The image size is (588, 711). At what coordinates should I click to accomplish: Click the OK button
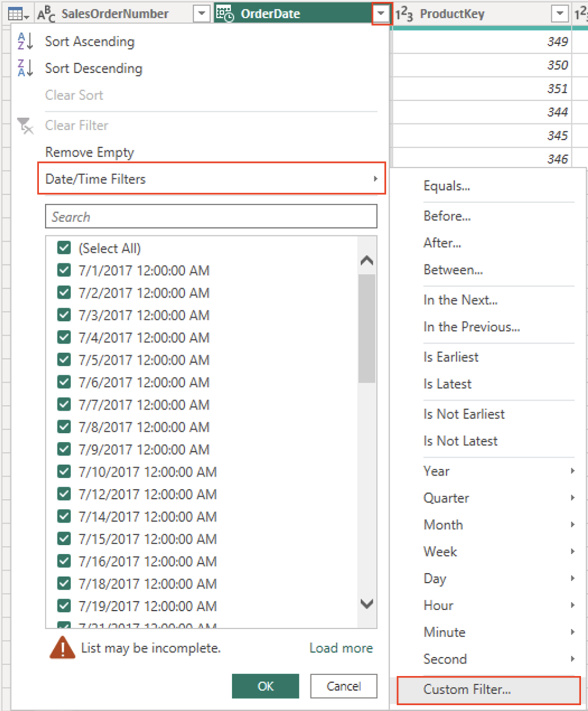click(x=265, y=686)
